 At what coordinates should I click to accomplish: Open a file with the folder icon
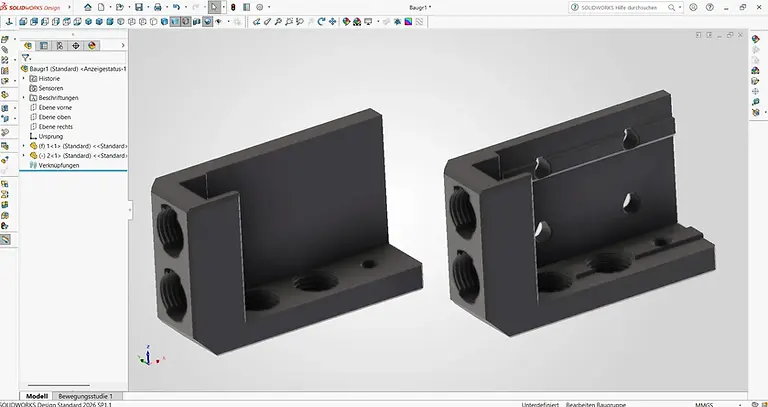pos(119,7)
